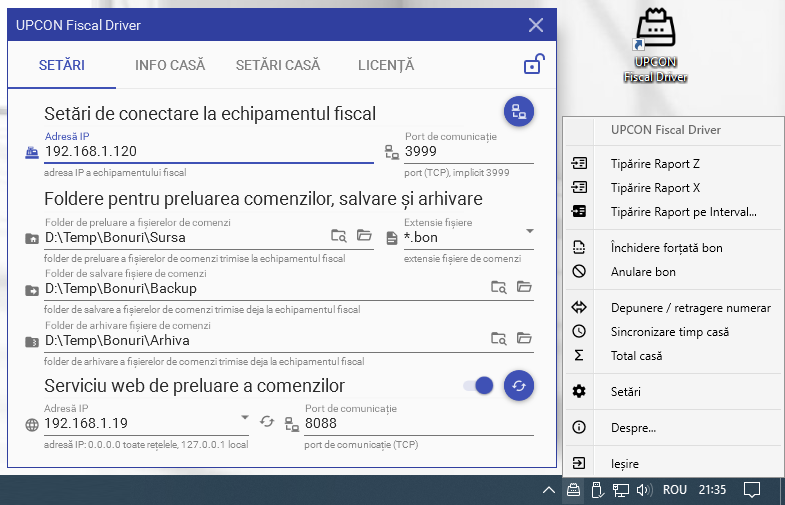785x505 pixels.
Task: Open the notification center icon
Action: coord(751,490)
